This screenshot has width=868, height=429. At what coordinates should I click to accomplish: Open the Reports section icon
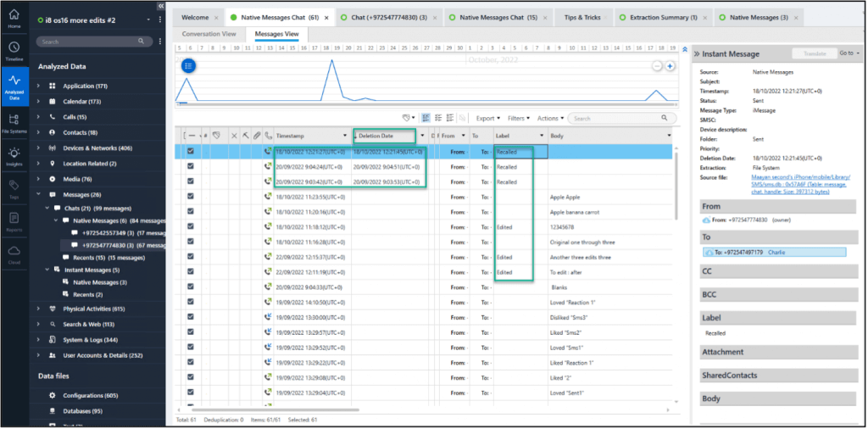click(14, 220)
